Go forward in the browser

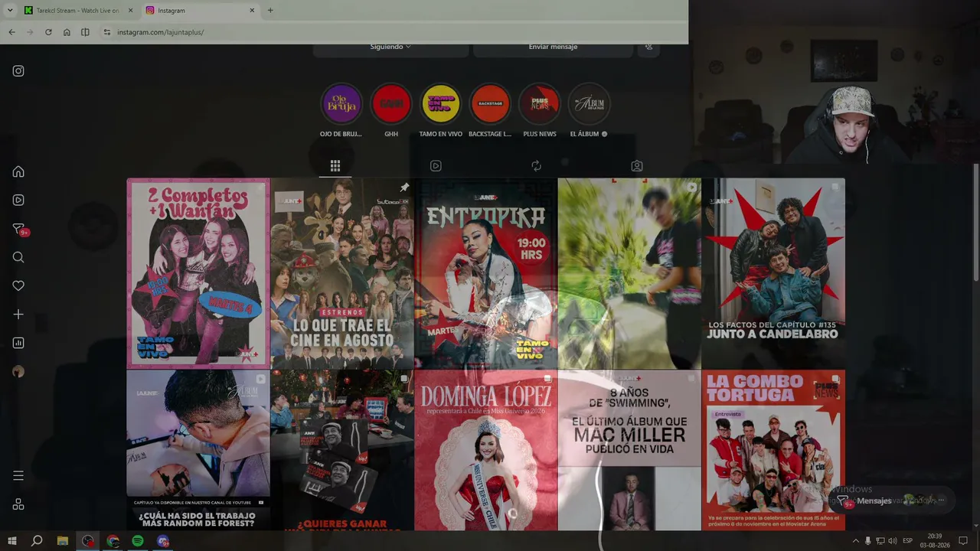tap(30, 32)
